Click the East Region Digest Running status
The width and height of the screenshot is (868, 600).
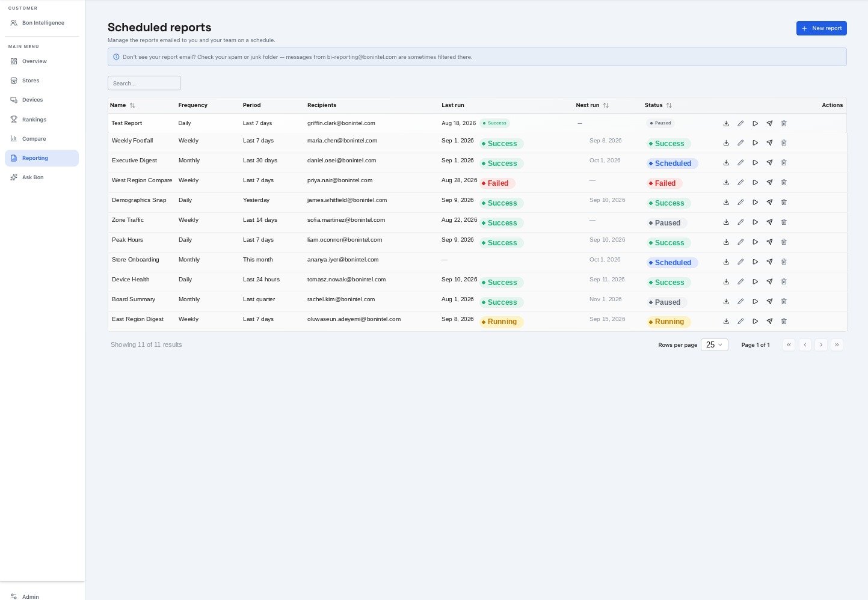click(668, 322)
